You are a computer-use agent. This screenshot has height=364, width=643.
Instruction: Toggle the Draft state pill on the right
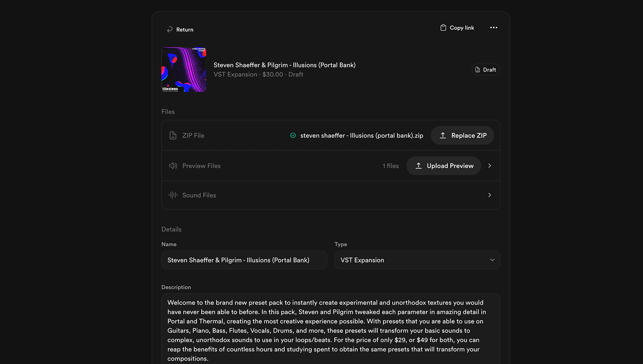click(486, 69)
